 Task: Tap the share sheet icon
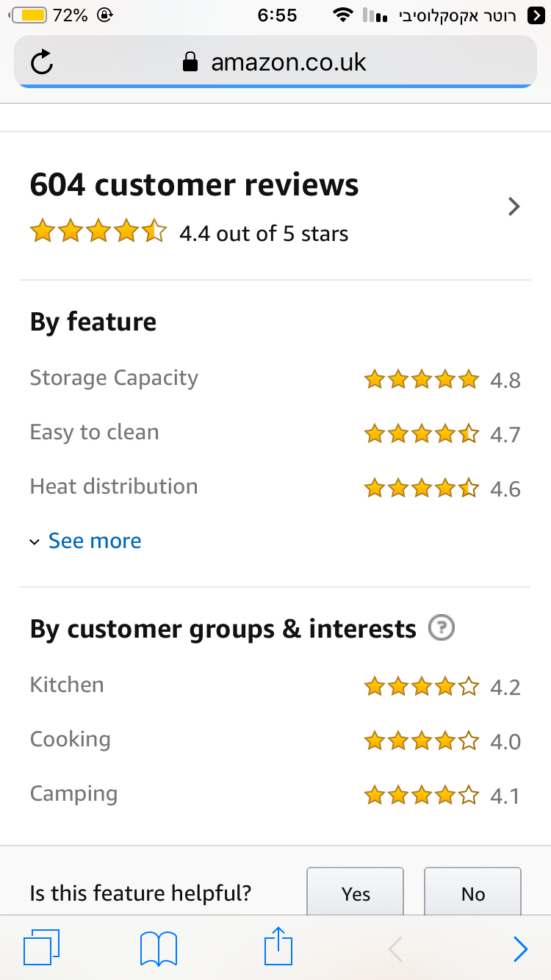(278, 946)
